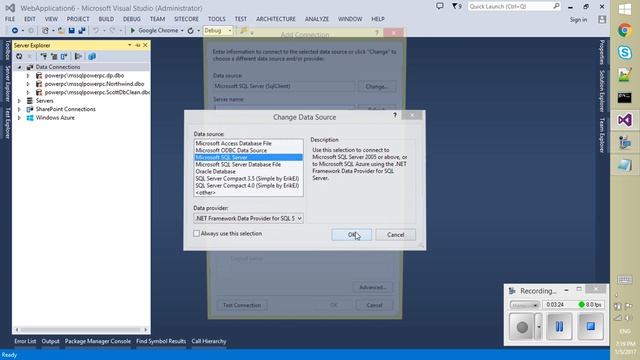Expand the Northwind.dbo connection node

click(28, 84)
